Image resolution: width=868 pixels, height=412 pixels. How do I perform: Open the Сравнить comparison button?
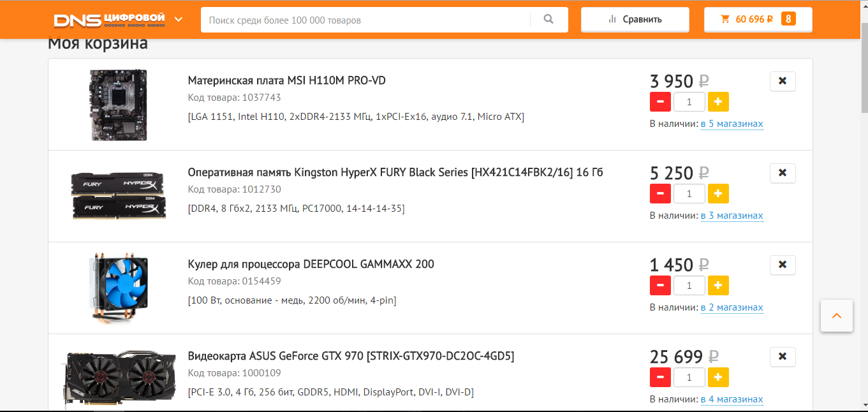point(635,19)
